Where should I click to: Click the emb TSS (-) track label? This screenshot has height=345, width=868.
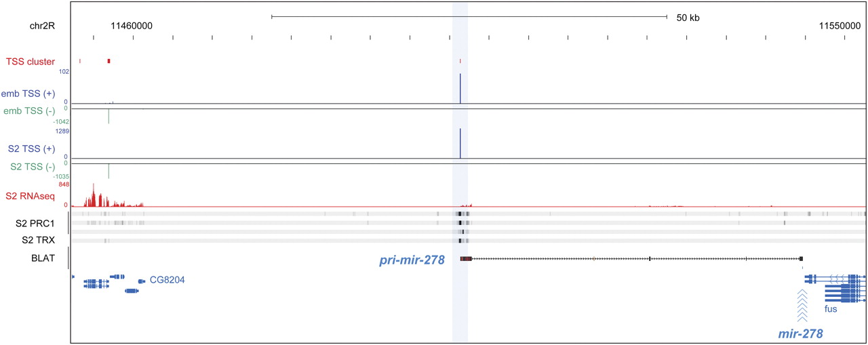pyautogui.click(x=31, y=110)
